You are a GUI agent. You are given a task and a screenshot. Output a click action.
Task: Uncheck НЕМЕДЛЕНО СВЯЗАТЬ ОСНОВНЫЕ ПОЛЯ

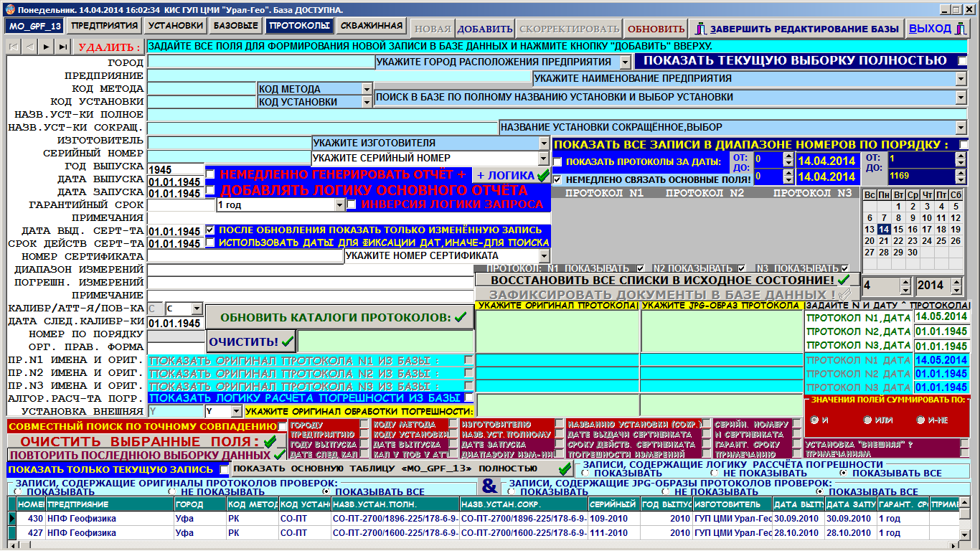(558, 179)
